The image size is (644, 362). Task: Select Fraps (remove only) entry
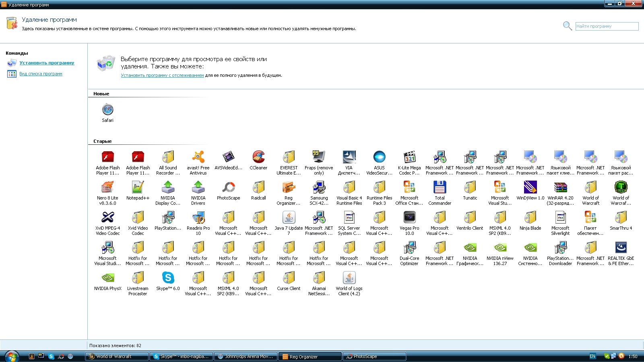pyautogui.click(x=319, y=157)
